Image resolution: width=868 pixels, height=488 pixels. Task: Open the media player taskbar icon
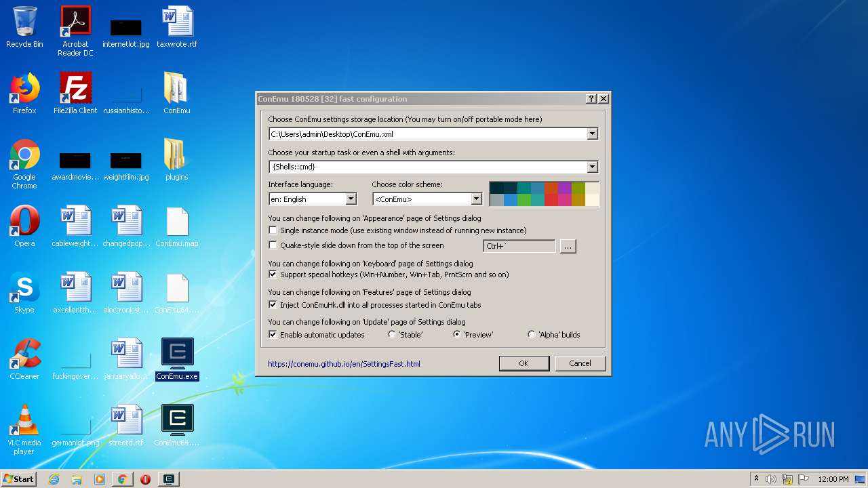[x=100, y=479]
